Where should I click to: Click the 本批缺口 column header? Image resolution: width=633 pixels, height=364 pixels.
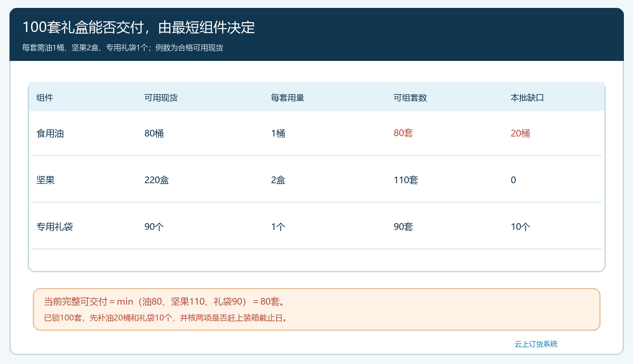tap(527, 98)
